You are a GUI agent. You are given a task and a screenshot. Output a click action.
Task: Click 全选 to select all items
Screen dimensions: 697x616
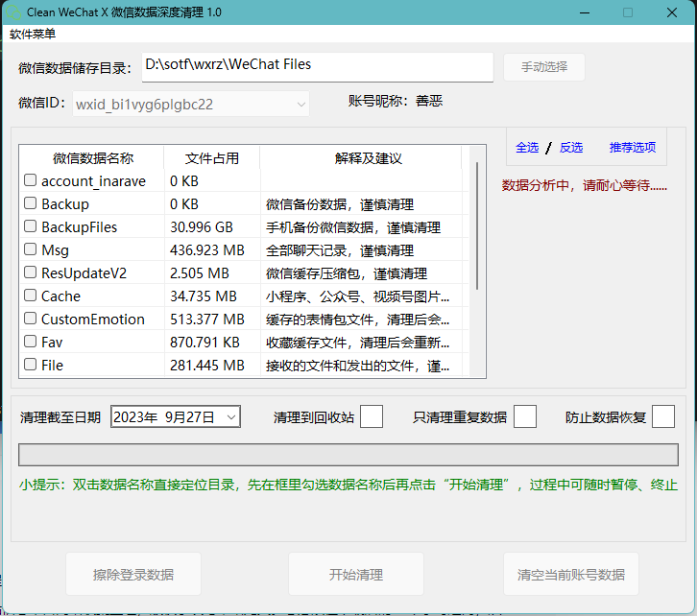(x=527, y=148)
